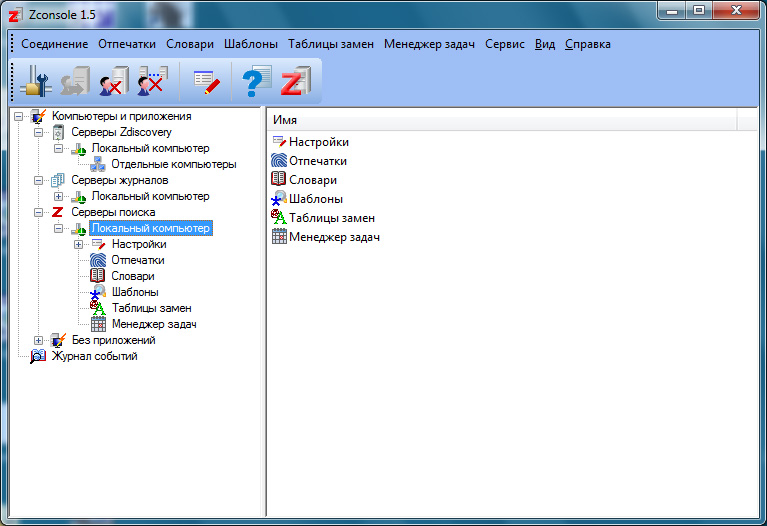
Task: Select Отдельные компьютеры label in the tree
Action: pyautogui.click(x=174, y=164)
